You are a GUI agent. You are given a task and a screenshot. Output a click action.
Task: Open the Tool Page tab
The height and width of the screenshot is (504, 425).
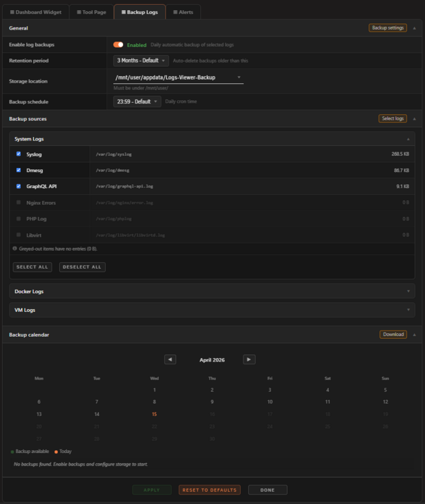click(x=91, y=12)
